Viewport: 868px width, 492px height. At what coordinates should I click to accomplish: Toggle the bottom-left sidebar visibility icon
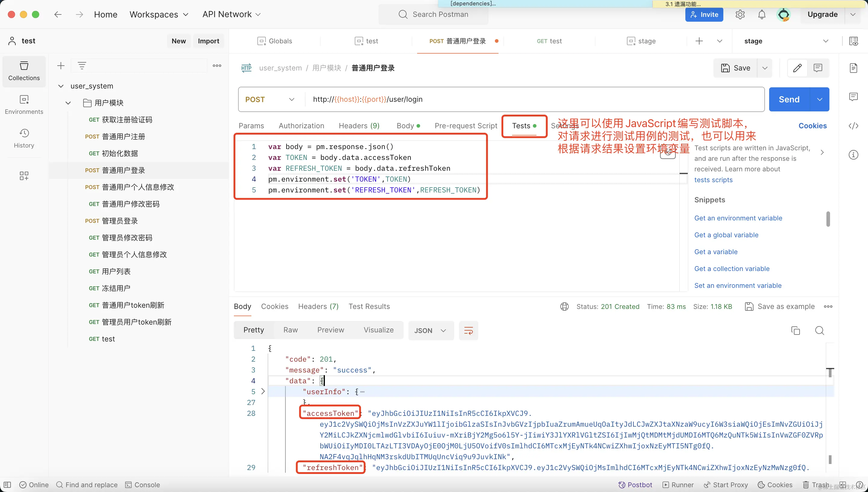click(7, 485)
